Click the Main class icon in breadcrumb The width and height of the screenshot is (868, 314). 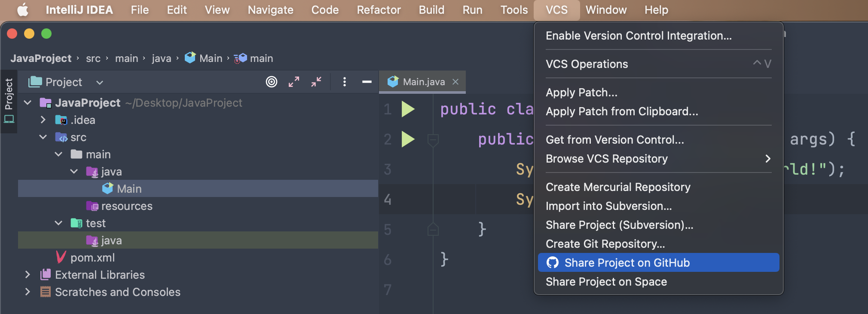point(190,58)
